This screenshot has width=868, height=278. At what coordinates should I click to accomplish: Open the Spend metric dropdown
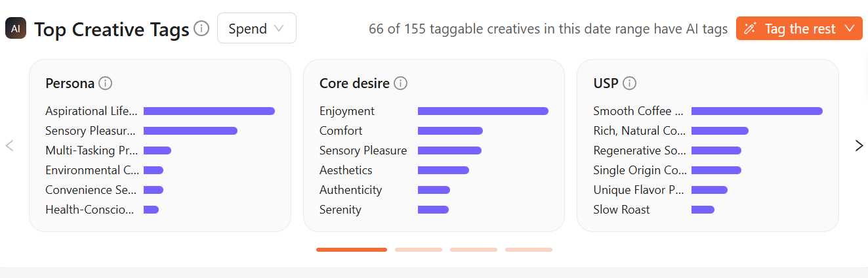(257, 28)
